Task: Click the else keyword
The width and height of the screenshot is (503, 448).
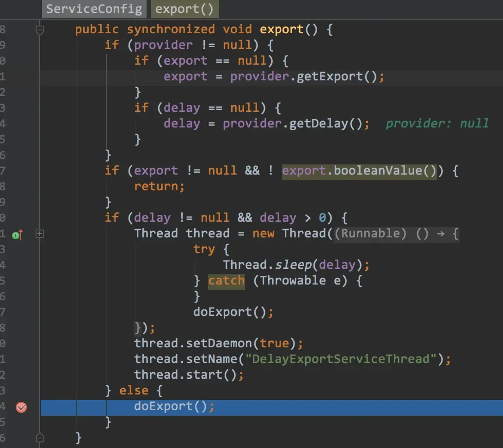Action: 134,391
